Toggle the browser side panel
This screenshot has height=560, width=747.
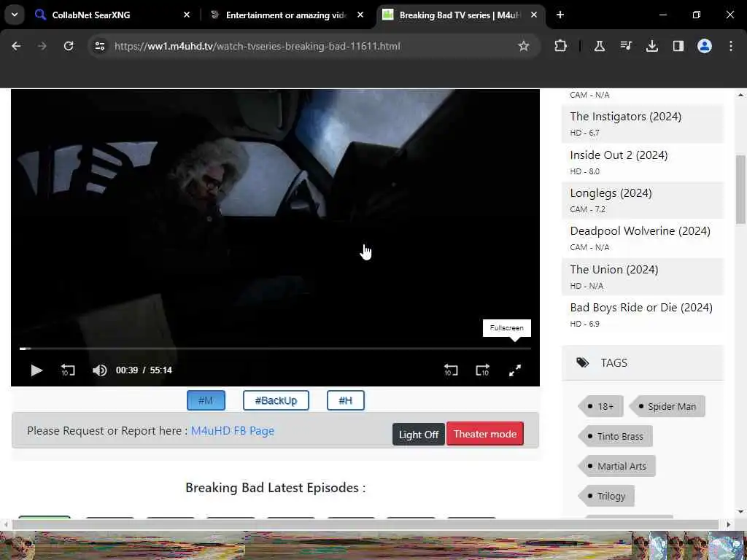678,46
